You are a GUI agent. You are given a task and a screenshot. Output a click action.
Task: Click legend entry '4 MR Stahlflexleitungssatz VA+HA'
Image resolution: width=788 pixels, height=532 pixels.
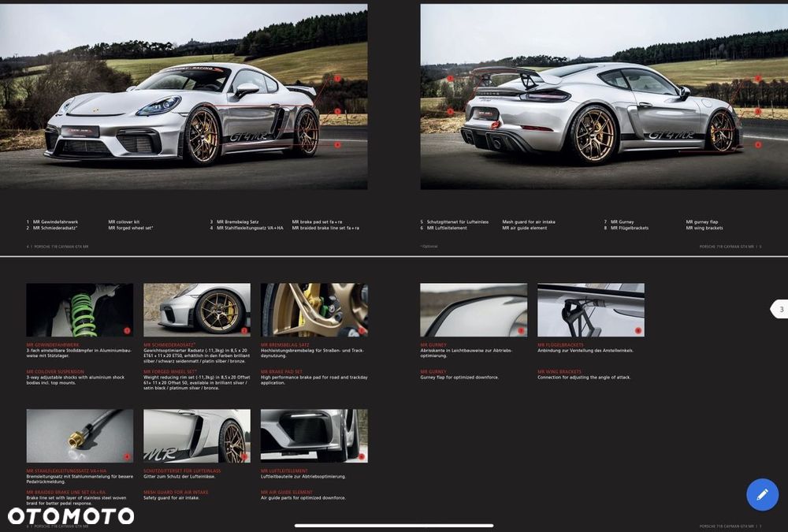click(x=247, y=228)
